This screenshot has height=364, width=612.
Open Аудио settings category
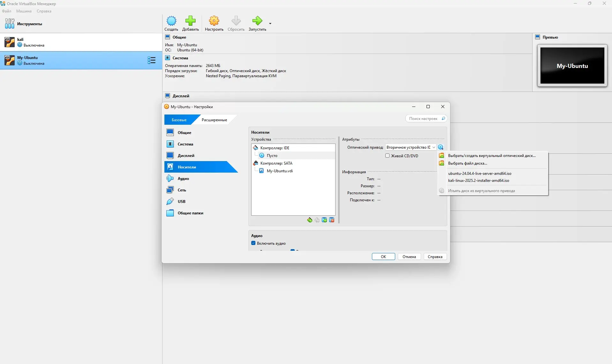pos(201,178)
